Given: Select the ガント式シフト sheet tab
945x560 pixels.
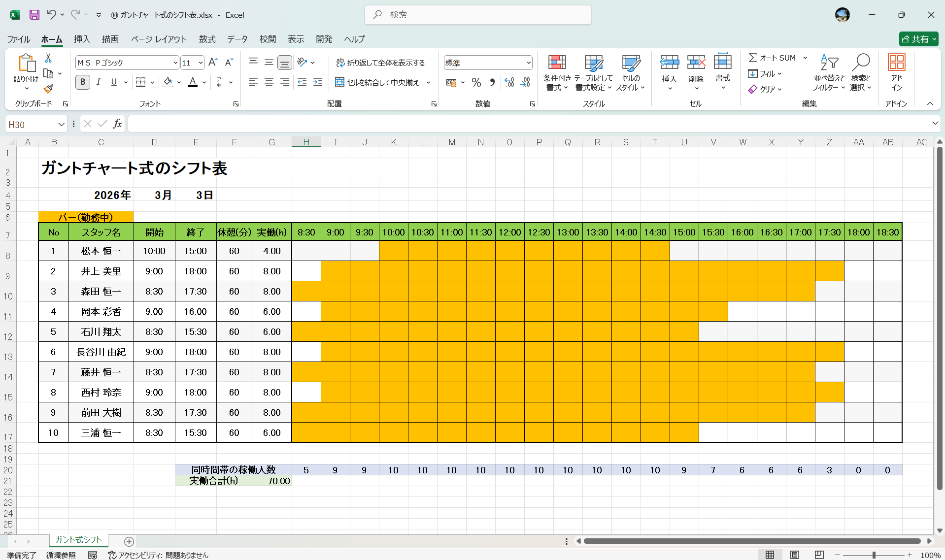Looking at the screenshot, I should (x=77, y=540).
